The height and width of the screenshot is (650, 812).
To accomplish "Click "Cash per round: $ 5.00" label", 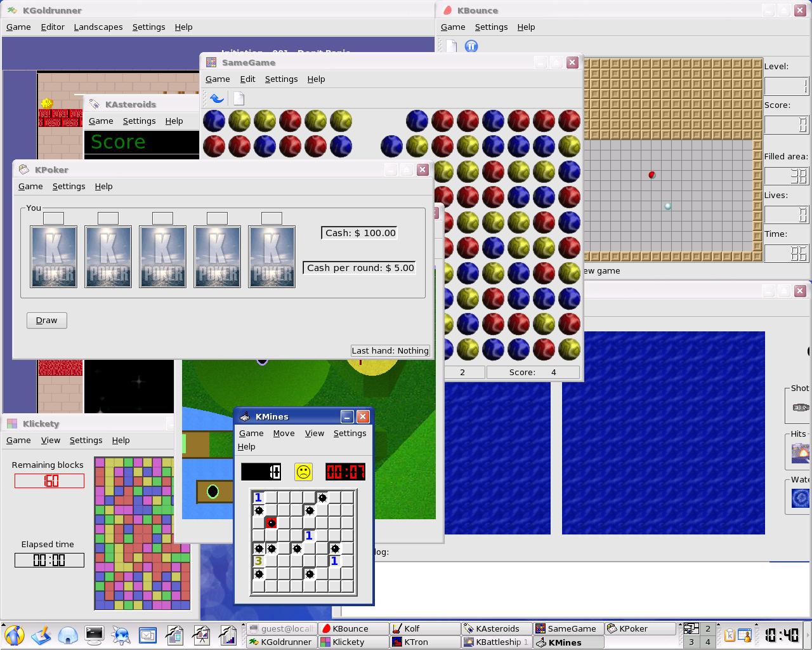I will pos(360,268).
